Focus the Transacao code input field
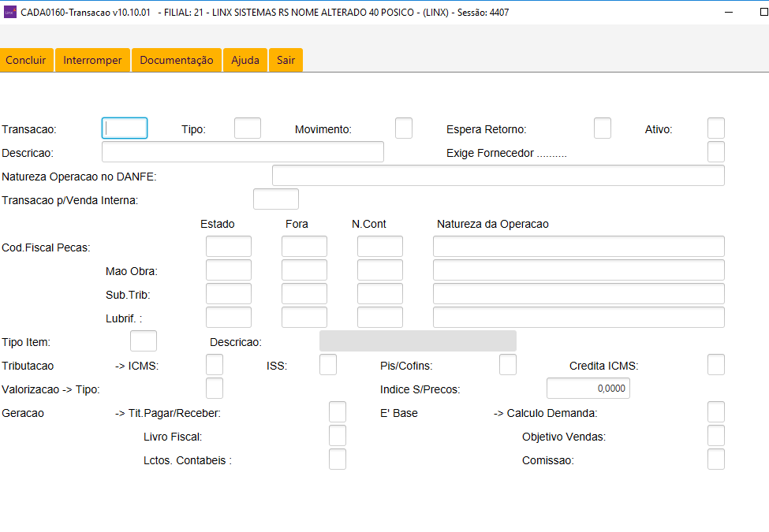 click(125, 128)
